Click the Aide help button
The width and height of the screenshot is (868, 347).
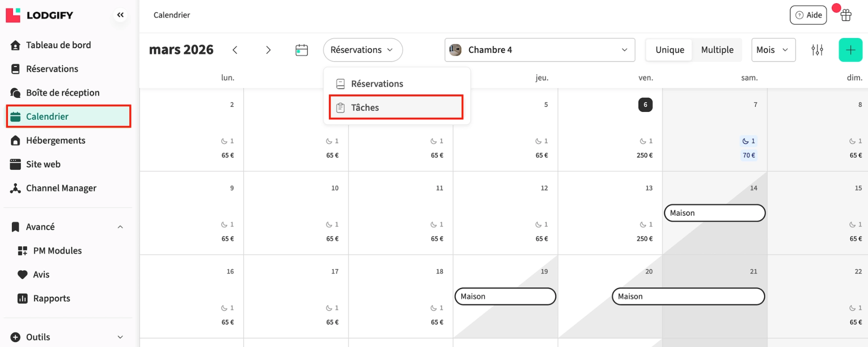tap(808, 15)
